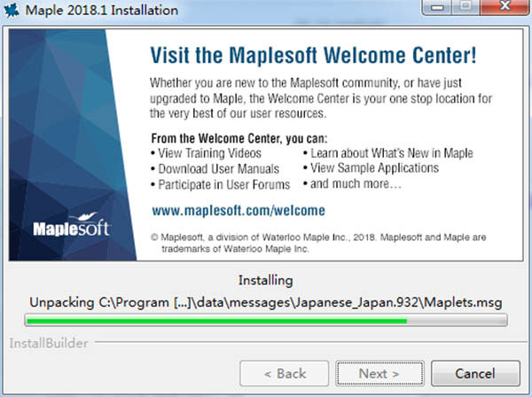
Task: Click the 'Unpacking C:\Program' file path text
Action: [x=266, y=302]
